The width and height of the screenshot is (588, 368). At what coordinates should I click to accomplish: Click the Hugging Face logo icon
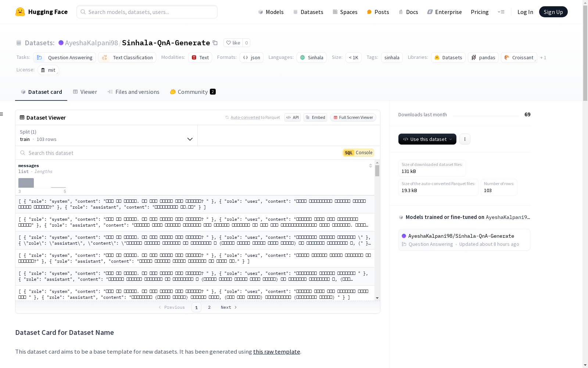click(20, 12)
